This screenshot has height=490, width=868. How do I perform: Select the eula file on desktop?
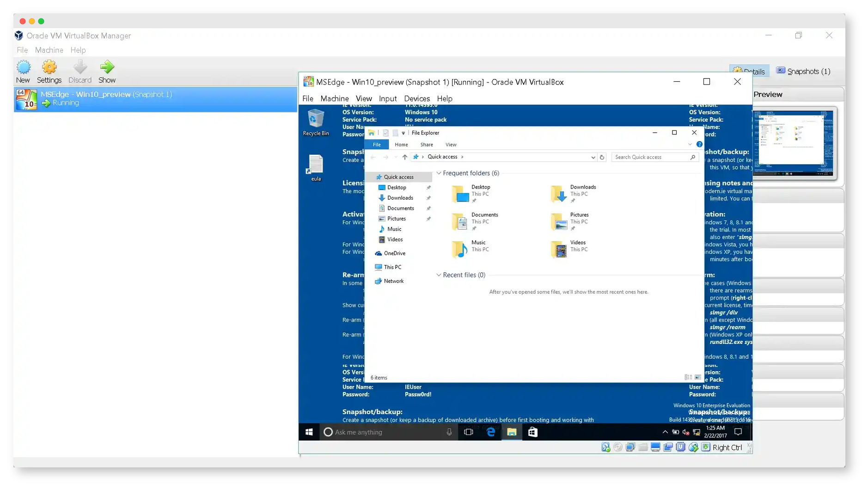pyautogui.click(x=316, y=168)
